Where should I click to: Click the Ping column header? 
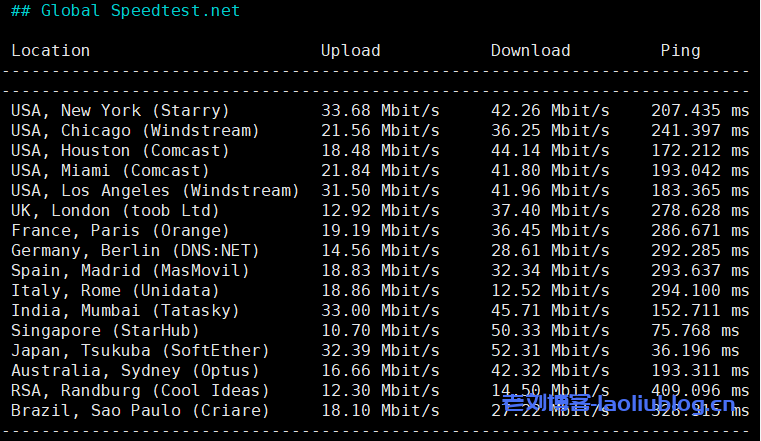pyautogui.click(x=680, y=51)
